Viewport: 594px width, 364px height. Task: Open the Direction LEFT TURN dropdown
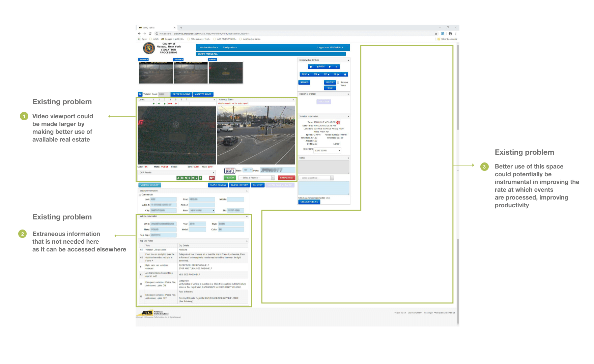(328, 151)
